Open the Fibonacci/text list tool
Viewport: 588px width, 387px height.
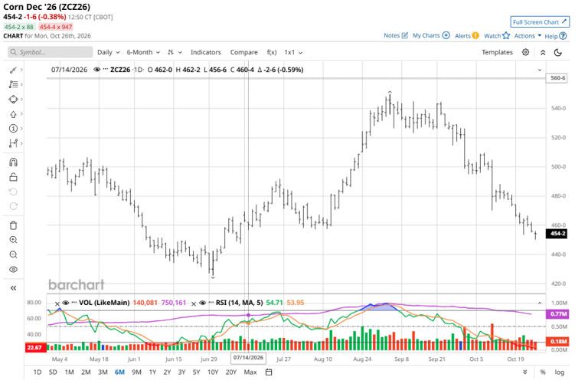tap(13, 84)
